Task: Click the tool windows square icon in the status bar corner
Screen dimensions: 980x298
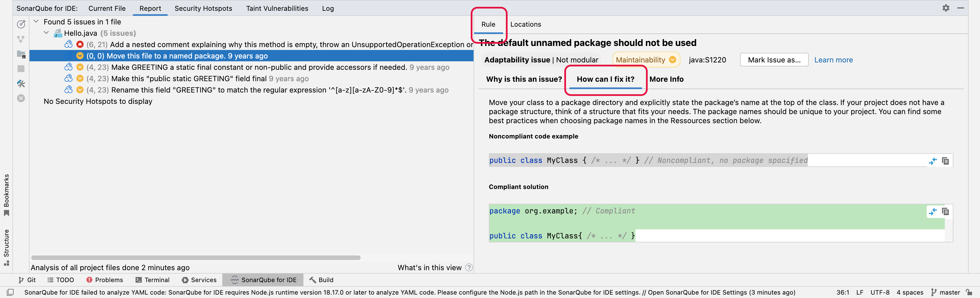Action: [10, 292]
